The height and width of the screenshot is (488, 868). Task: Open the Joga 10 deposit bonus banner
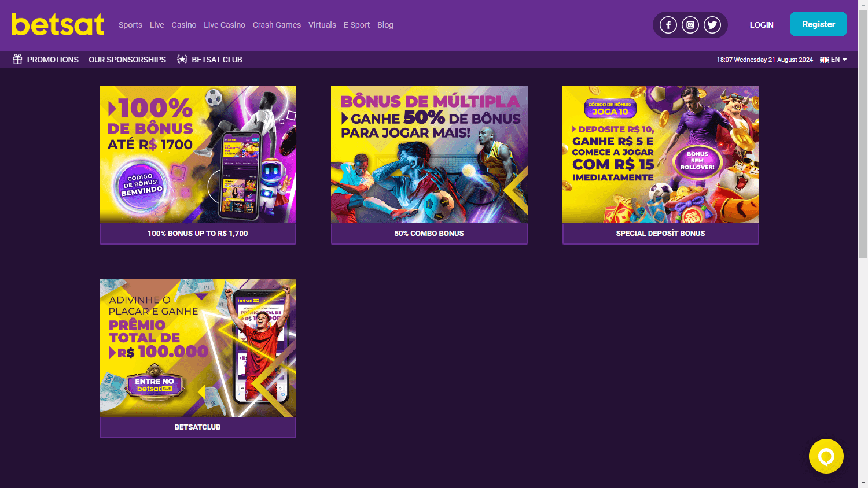(661, 154)
